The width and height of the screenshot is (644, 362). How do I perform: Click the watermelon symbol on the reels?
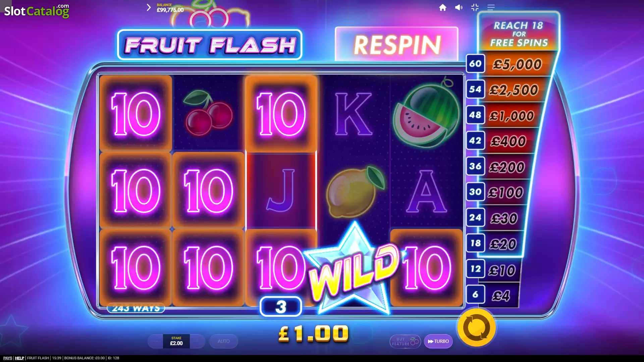point(427,113)
